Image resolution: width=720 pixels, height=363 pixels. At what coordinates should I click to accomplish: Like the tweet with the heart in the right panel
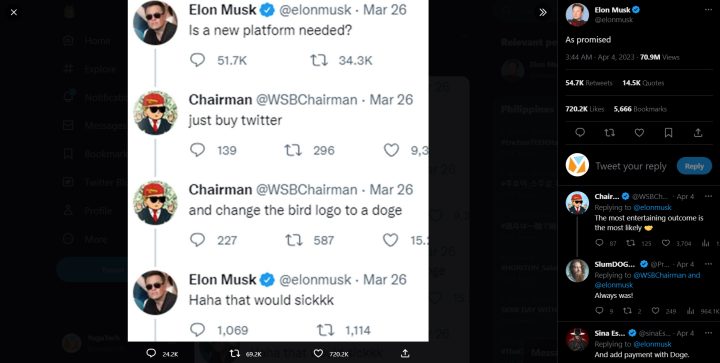(x=639, y=133)
